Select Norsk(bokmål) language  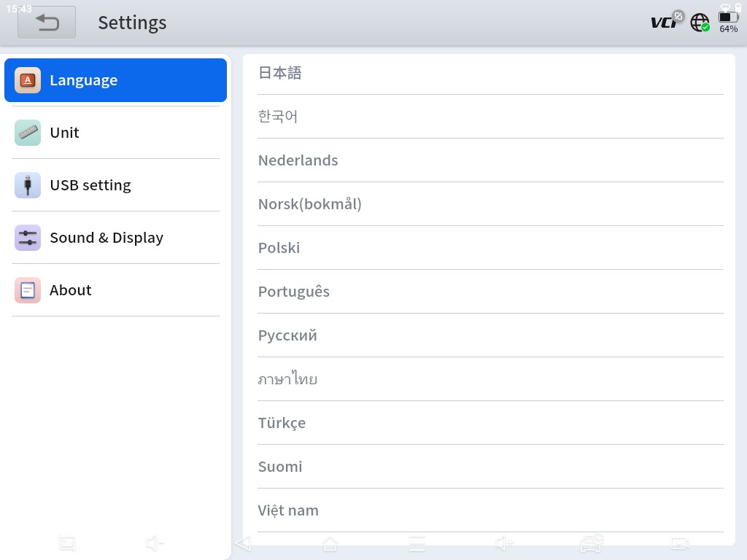pyautogui.click(x=309, y=204)
